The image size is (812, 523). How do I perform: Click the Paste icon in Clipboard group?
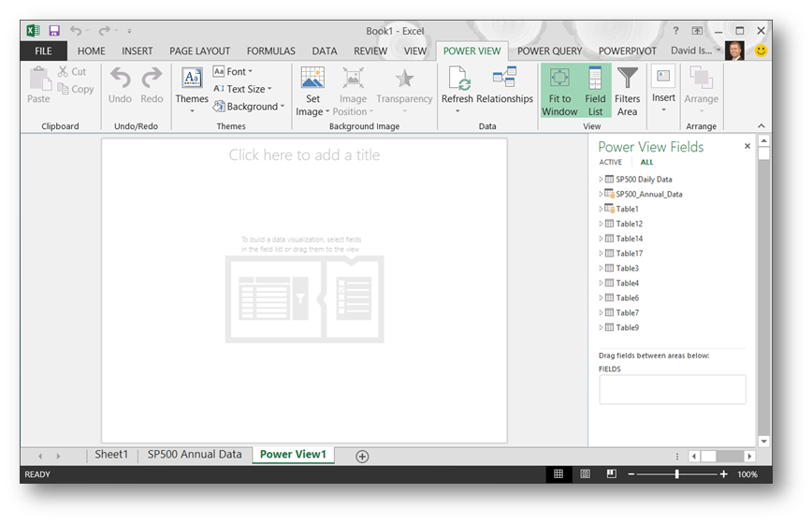click(x=39, y=79)
